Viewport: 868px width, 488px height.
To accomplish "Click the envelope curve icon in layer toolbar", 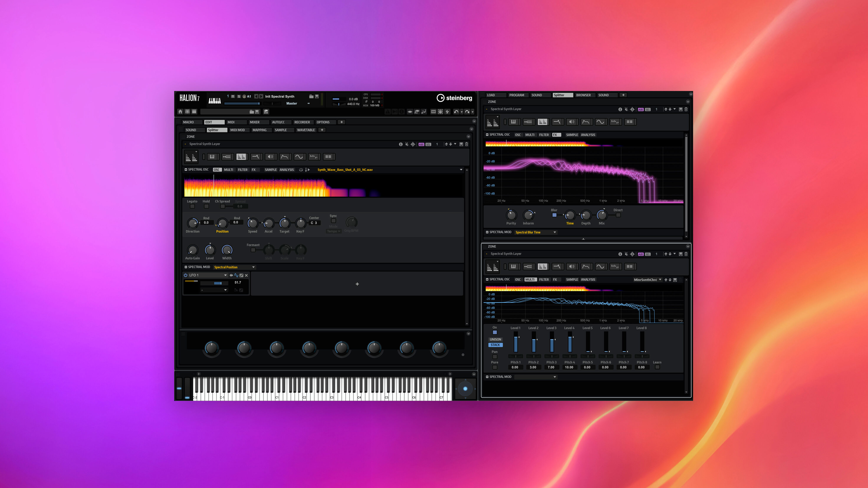I will 285,157.
